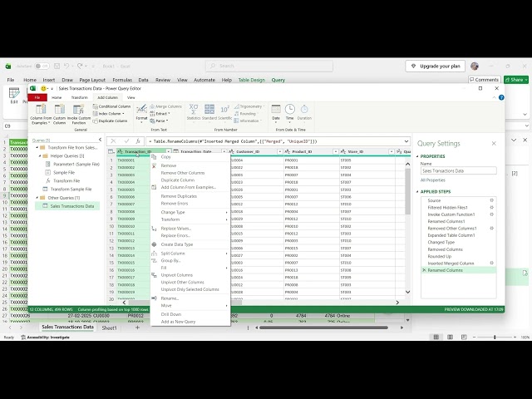Image resolution: width=532 pixels, height=399 pixels.
Task: Open the Index Column dropdown
Action: tap(109, 114)
